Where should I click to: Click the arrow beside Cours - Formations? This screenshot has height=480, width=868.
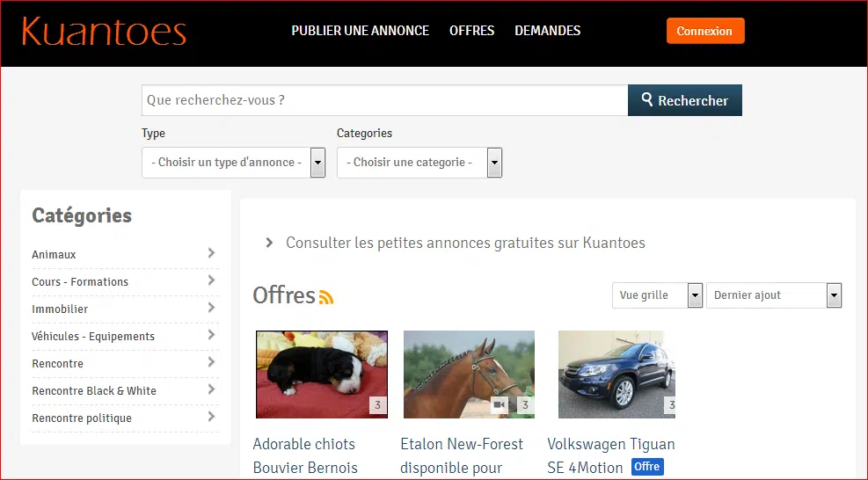click(211, 280)
